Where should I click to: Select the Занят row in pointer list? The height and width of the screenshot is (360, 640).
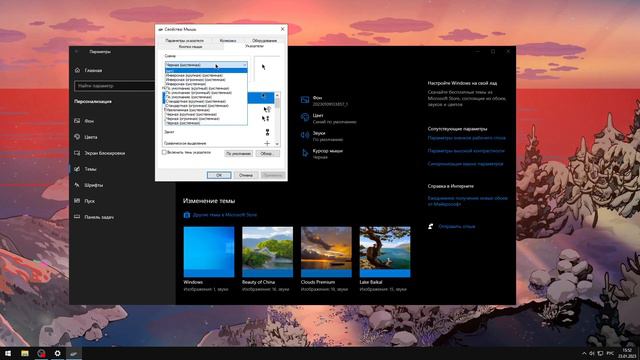click(218, 132)
